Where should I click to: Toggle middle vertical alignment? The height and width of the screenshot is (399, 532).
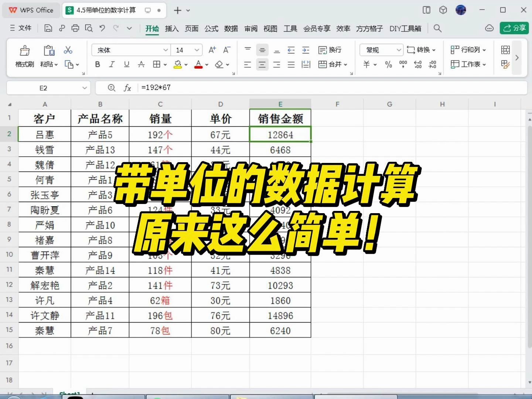(262, 50)
